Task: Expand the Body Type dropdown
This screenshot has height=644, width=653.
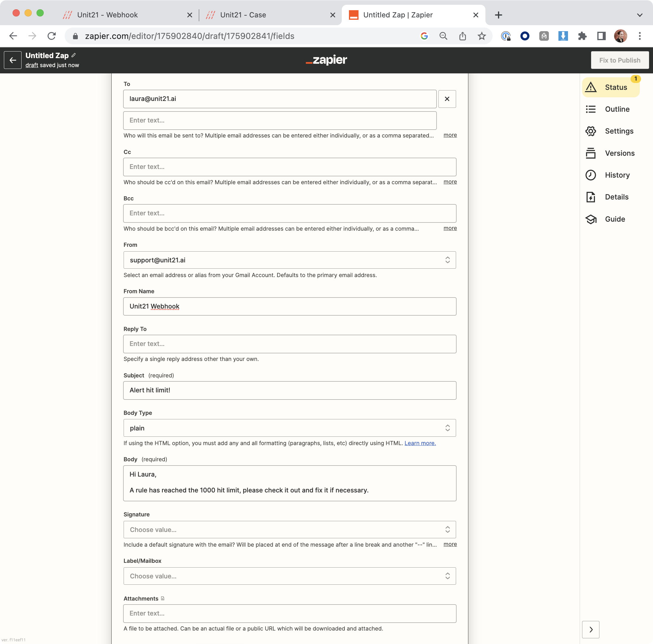Action: pos(289,428)
